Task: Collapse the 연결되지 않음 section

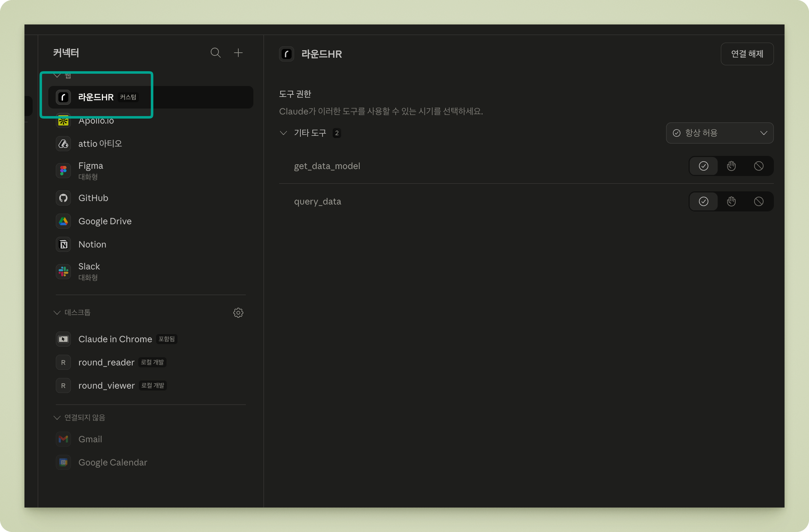Action: point(57,418)
